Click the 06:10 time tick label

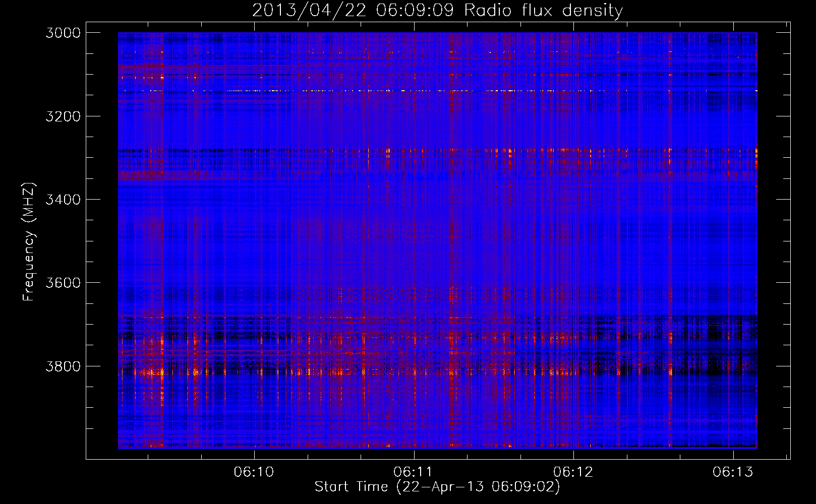(254, 472)
